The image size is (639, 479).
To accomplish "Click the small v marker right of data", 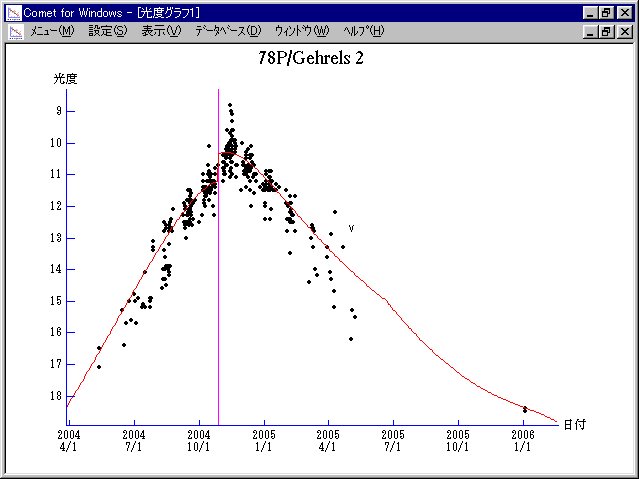I will [351, 229].
